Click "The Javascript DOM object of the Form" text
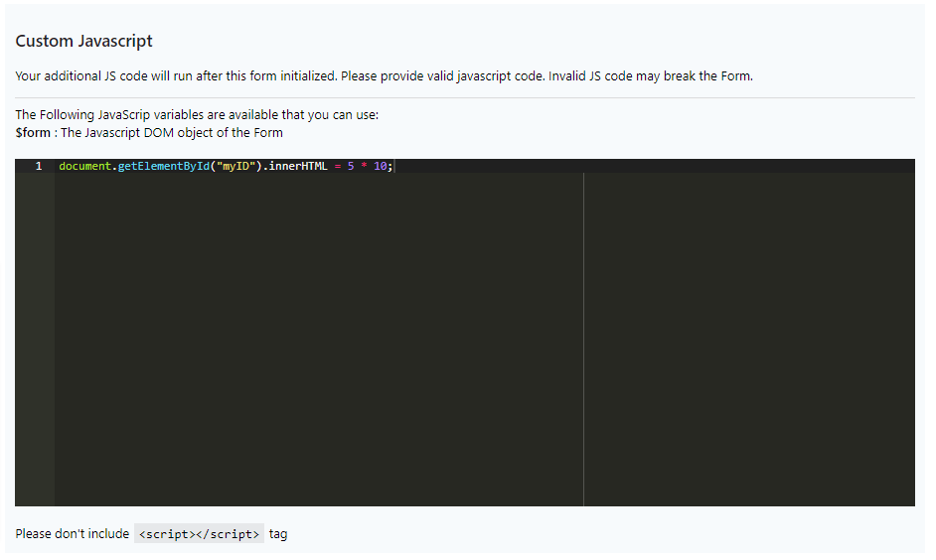 click(172, 133)
